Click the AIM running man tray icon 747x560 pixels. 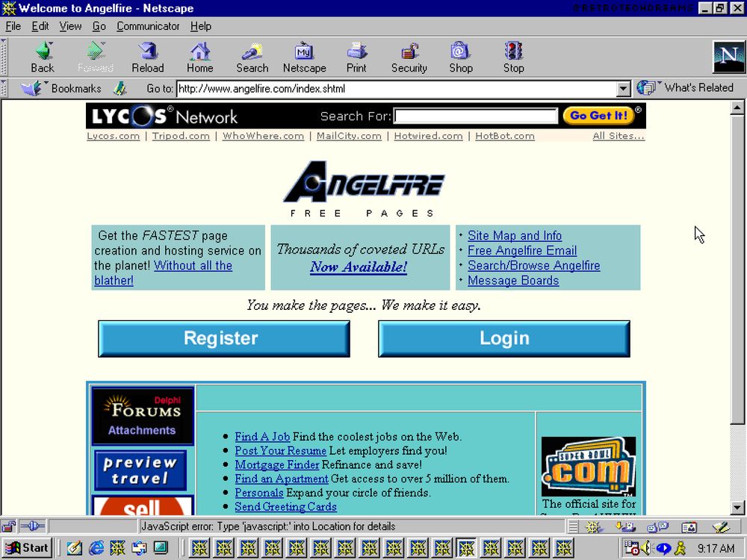pyautogui.click(x=681, y=548)
